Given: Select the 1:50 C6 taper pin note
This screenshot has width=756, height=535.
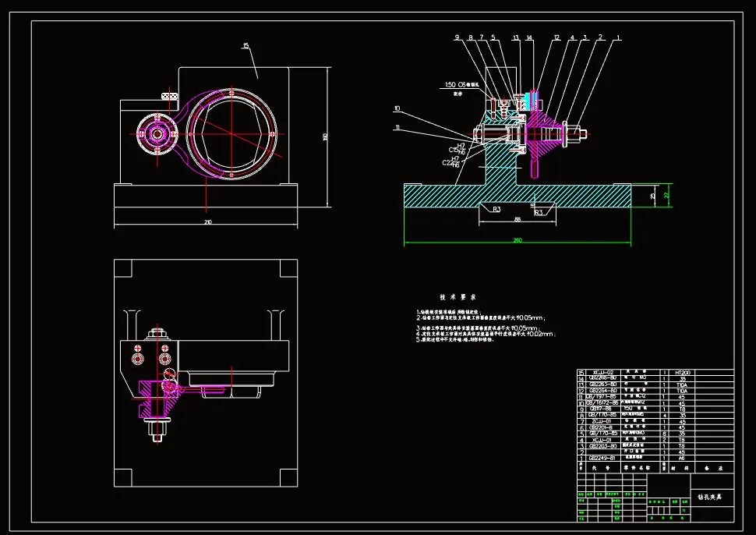Looking at the screenshot, I should (462, 85).
